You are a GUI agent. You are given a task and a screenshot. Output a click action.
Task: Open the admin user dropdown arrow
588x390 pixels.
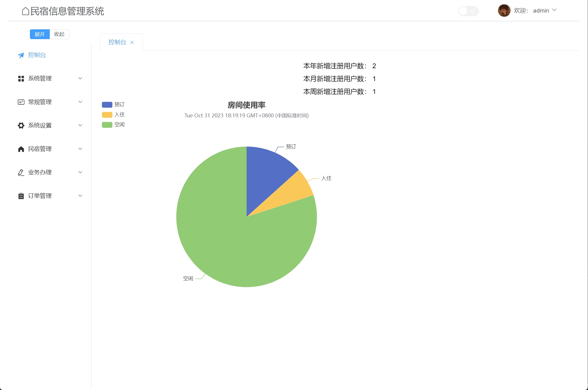tap(554, 10)
